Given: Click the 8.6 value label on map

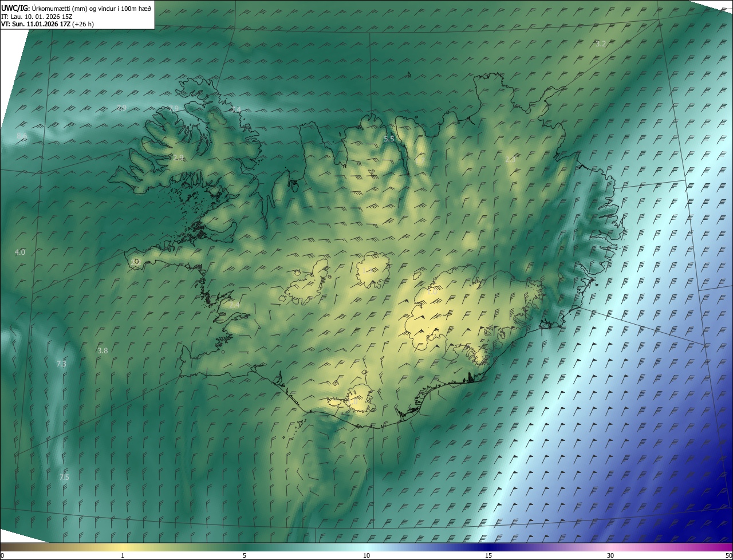Looking at the screenshot, I should tap(22, 136).
